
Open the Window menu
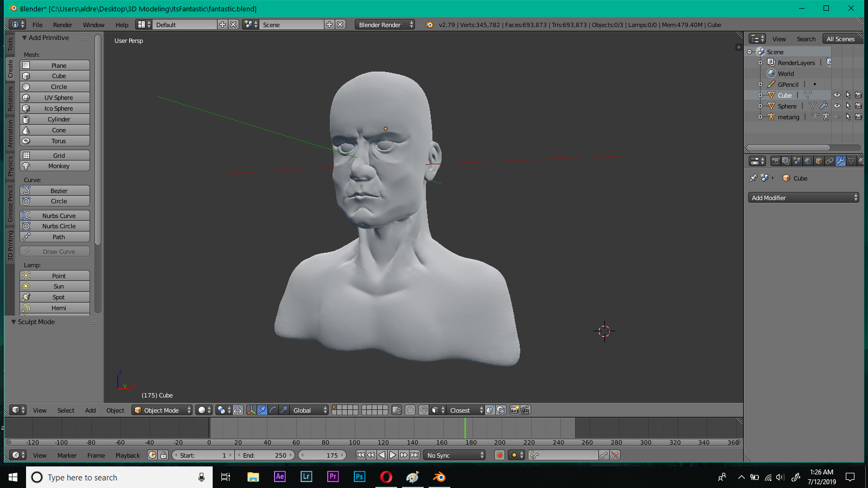tap(93, 24)
